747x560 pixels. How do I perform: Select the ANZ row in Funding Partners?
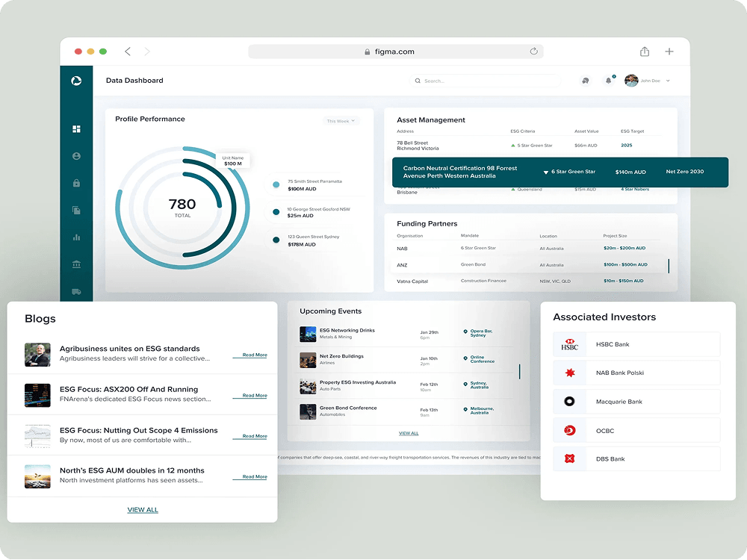tap(523, 265)
